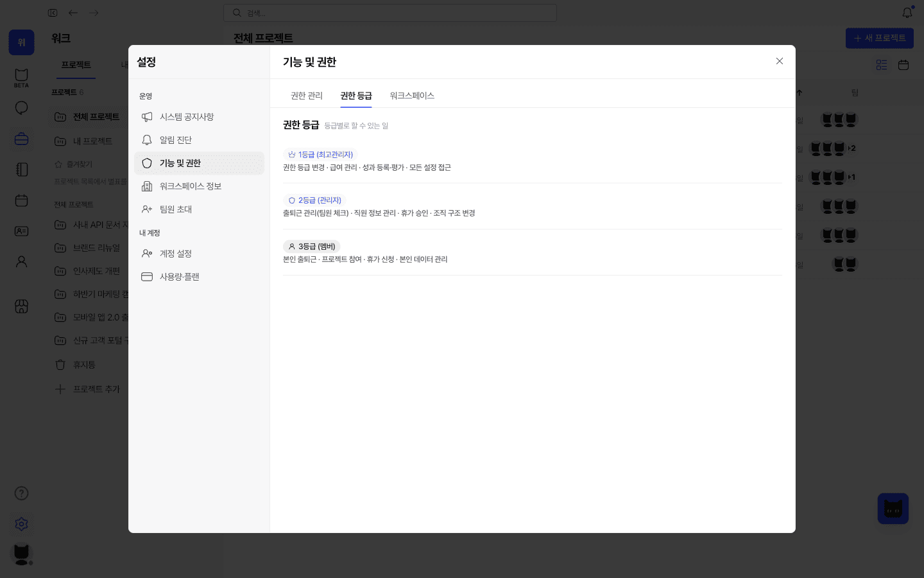Click the 새 프로젝트 button
Viewport: 924px width, 578px height.
[x=879, y=38]
